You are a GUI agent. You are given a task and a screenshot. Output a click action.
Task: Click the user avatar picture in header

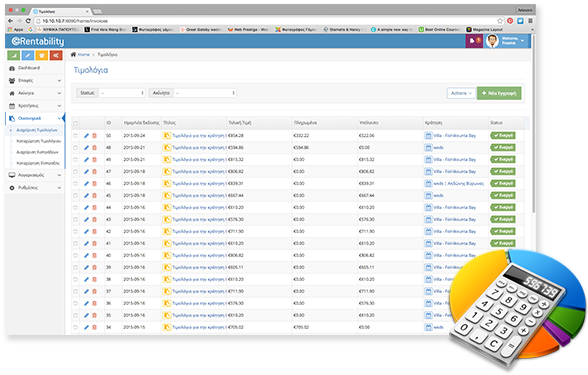492,41
